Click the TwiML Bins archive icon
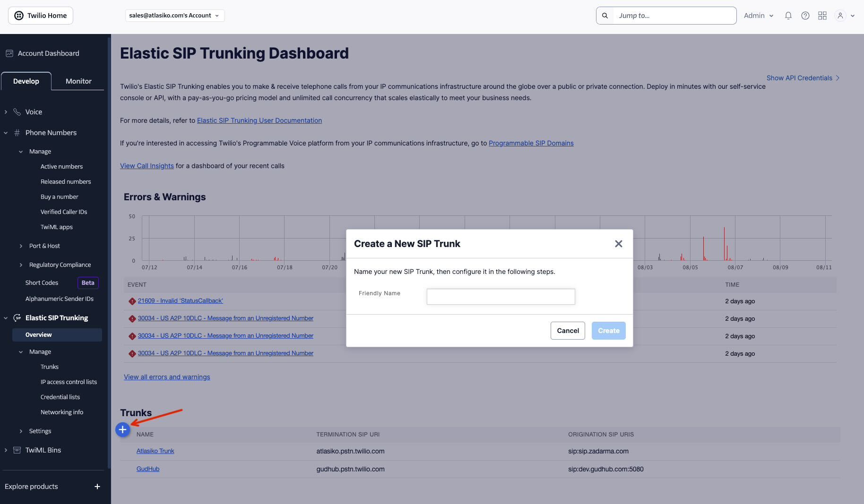The width and height of the screenshot is (864, 504). coord(17,450)
